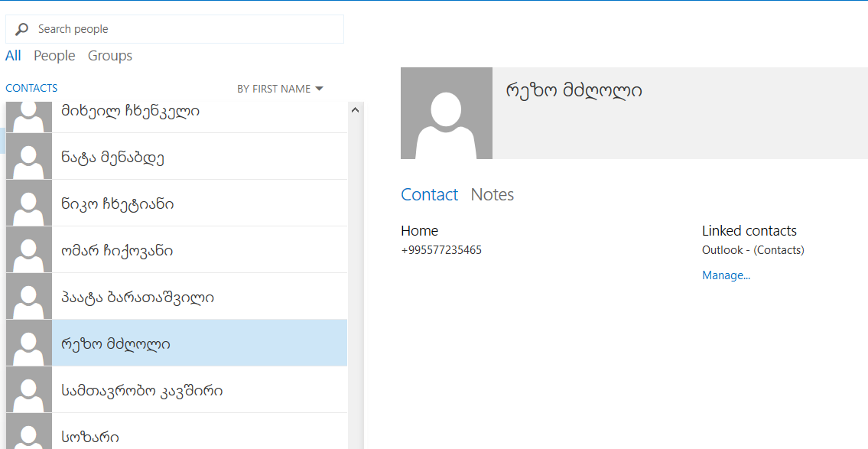Click the magnifying glass search icon
This screenshot has height=449, width=868.
tap(22, 29)
